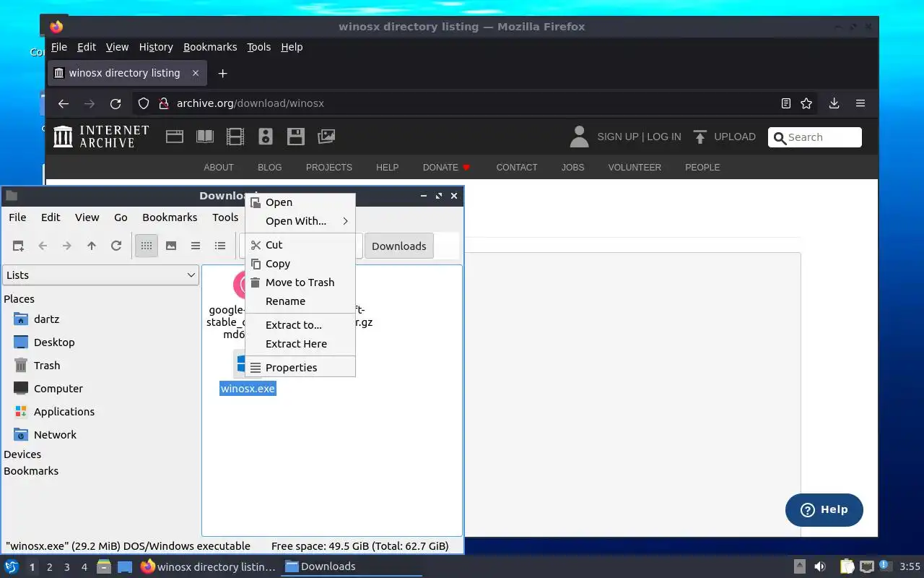Switch to detailed list view in file manager
The width and height of the screenshot is (924, 578).
(220, 246)
